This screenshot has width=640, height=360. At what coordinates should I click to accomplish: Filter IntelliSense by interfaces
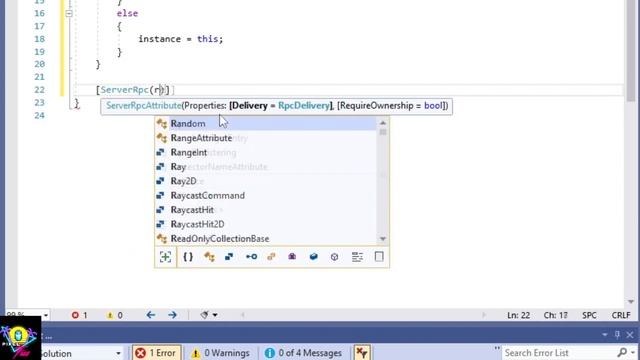pos(251,257)
